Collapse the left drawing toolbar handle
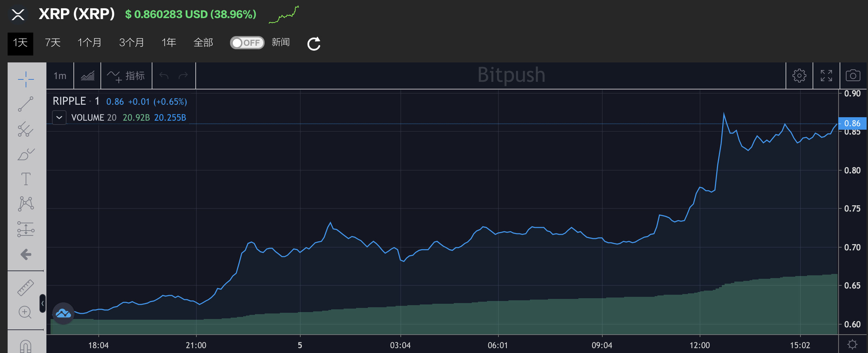 tap(43, 303)
